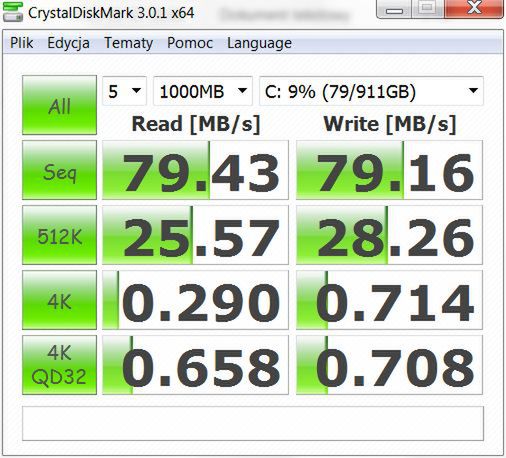Image resolution: width=506 pixels, height=458 pixels.
Task: Start the 512K benchmark test
Action: (x=59, y=235)
